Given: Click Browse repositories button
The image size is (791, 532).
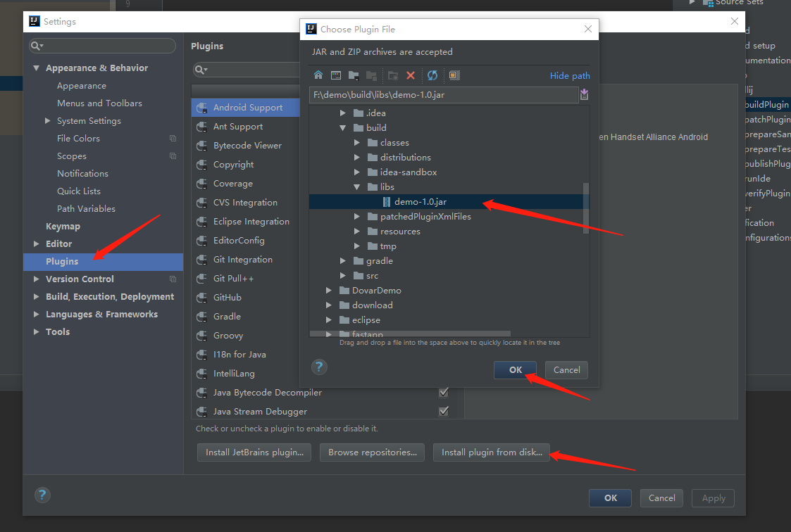Looking at the screenshot, I should (373, 452).
